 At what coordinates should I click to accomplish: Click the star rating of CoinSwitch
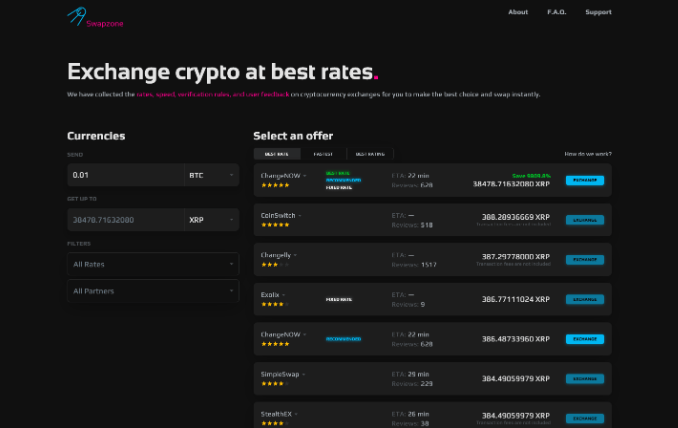(275, 225)
